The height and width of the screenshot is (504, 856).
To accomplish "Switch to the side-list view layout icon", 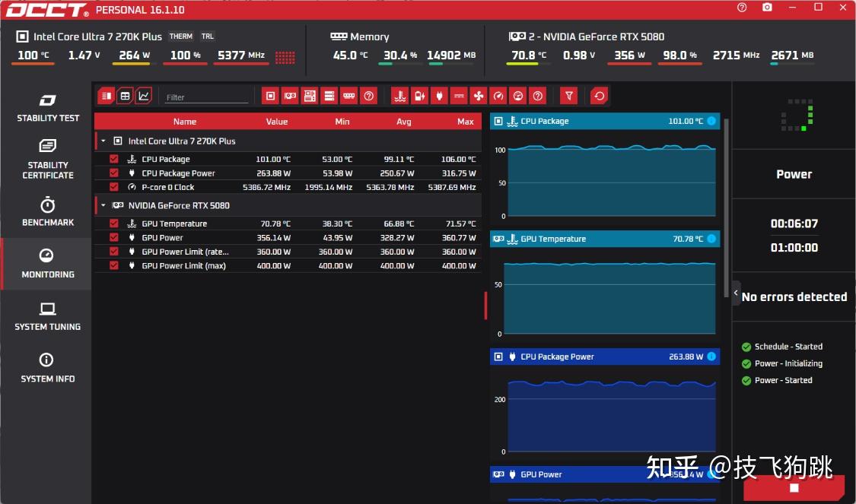I will click(x=106, y=96).
